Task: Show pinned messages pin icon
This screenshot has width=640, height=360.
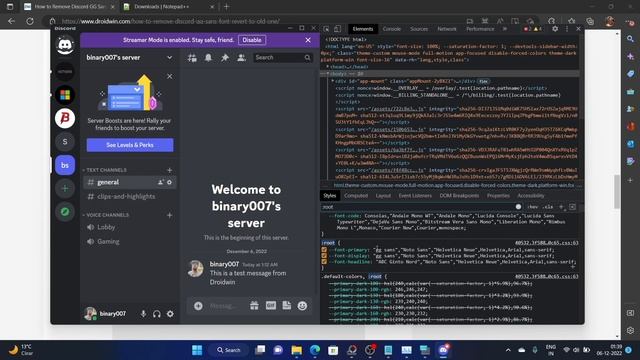Action: click(x=224, y=58)
